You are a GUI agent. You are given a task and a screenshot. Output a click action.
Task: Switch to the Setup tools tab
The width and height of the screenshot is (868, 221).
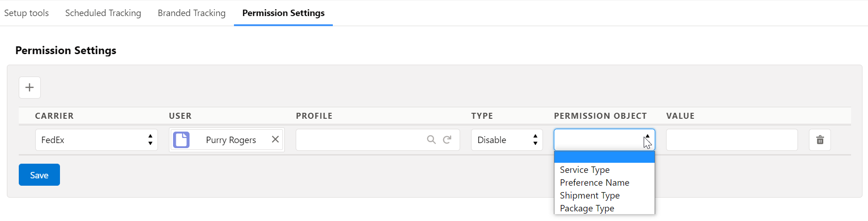click(27, 13)
